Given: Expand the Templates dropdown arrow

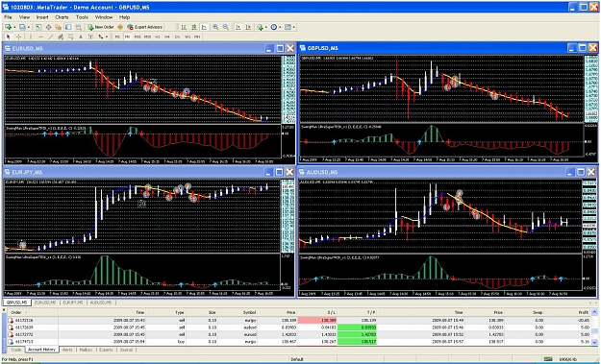Looking at the screenshot, I should coord(293,27).
